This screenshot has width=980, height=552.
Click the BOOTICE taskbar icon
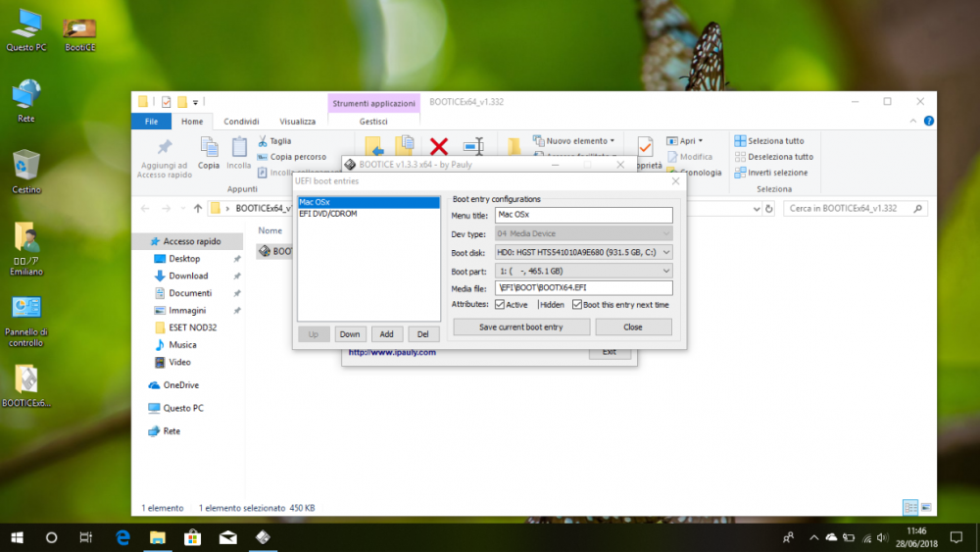pos(263,537)
